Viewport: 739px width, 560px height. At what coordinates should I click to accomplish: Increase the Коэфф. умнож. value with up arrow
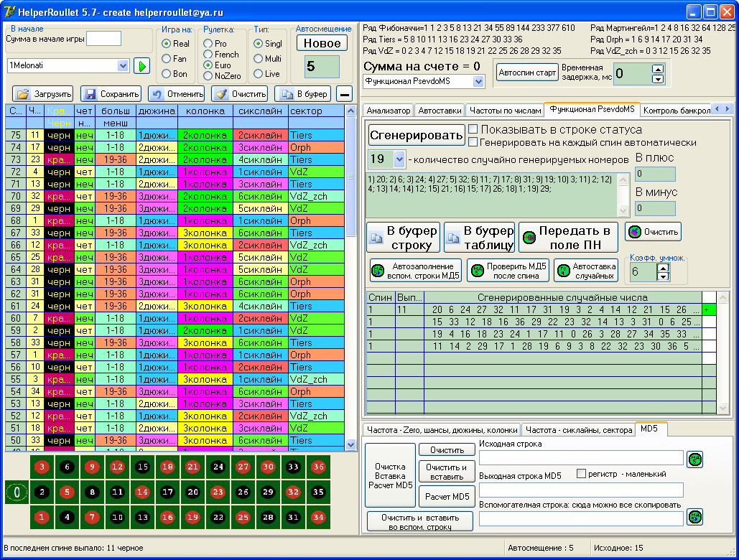(663, 268)
